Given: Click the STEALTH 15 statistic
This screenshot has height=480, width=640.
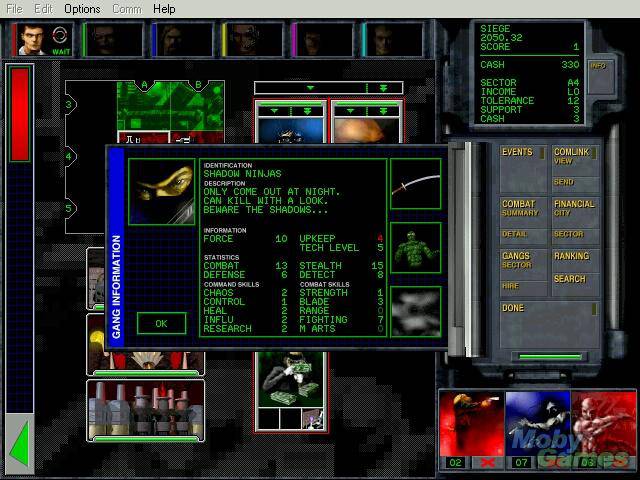Looking at the screenshot, I should point(341,266).
